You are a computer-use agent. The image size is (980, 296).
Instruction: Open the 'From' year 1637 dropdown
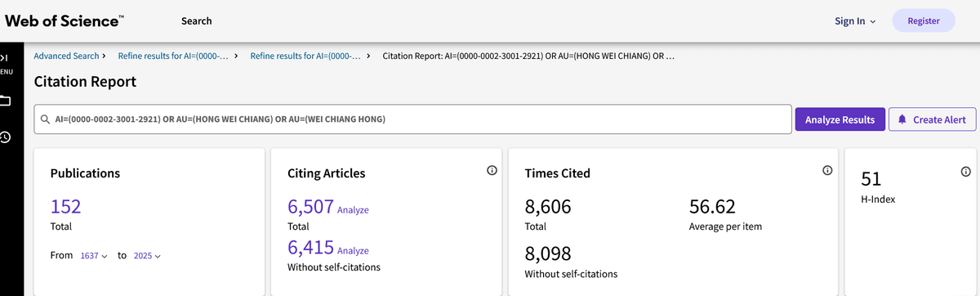pos(94,256)
